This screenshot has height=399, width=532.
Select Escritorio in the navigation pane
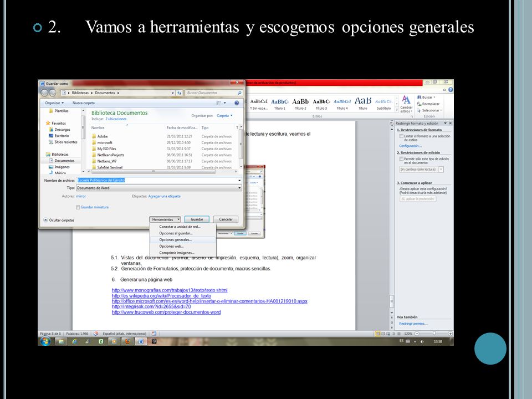59,136
